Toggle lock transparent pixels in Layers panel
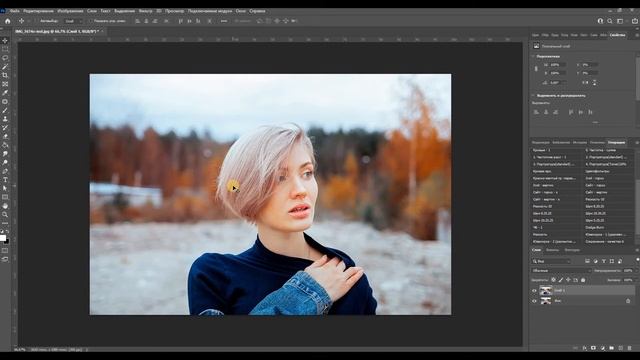Viewport: 640px width, 360px height. pos(553,280)
